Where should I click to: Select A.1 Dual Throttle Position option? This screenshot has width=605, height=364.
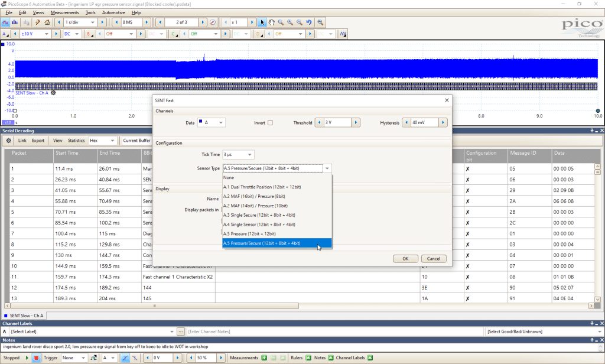click(x=277, y=187)
